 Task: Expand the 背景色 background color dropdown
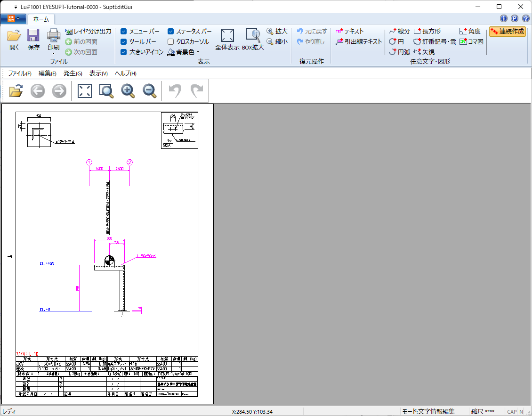pyautogui.click(x=198, y=52)
